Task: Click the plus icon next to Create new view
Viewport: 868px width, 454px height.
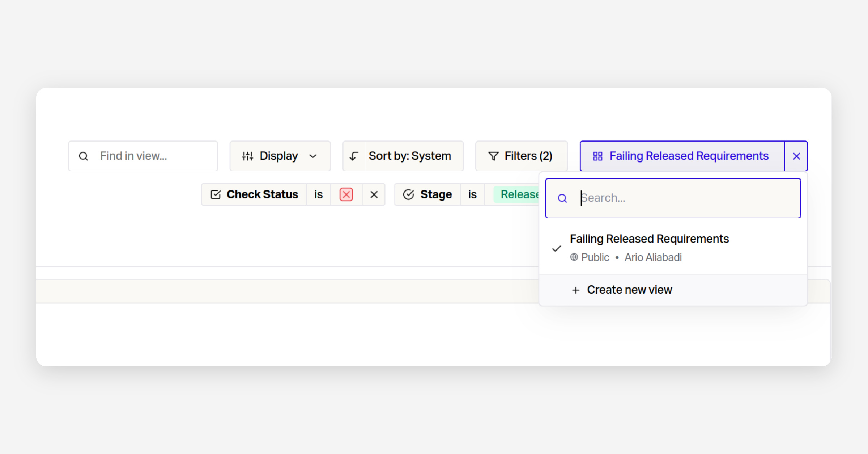Action: (x=575, y=290)
